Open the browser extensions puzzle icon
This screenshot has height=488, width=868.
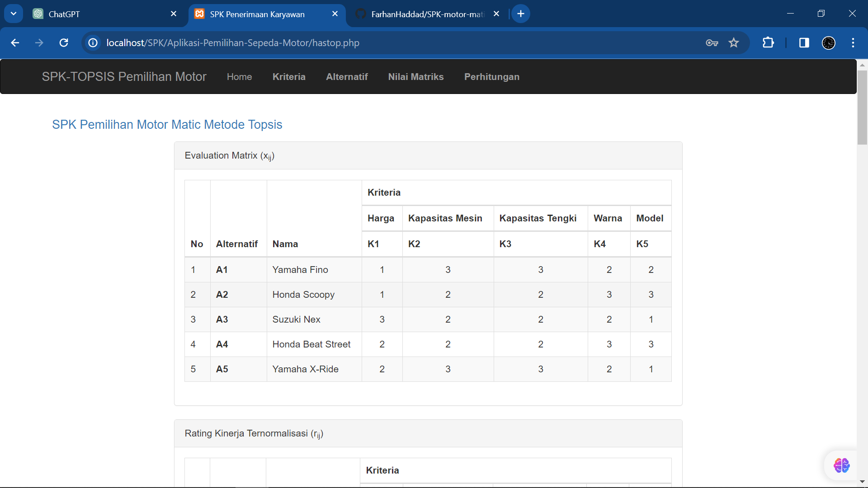point(768,43)
